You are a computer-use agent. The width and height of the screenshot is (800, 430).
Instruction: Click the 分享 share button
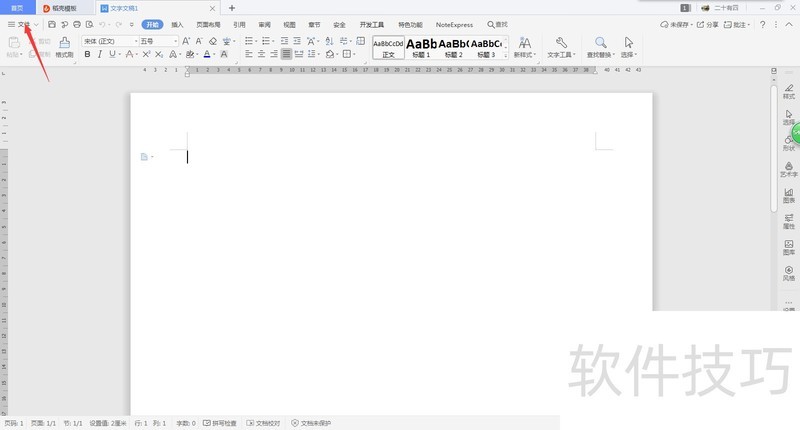[708, 24]
